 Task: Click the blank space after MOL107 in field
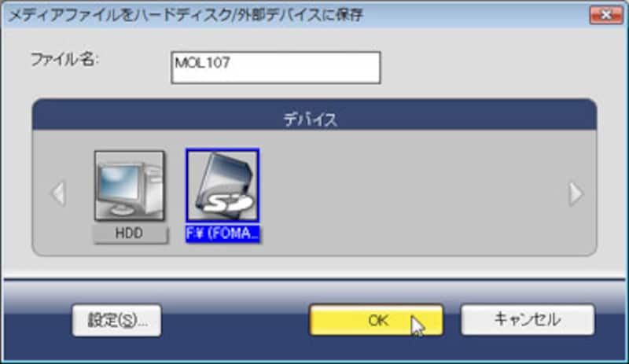(x=305, y=68)
